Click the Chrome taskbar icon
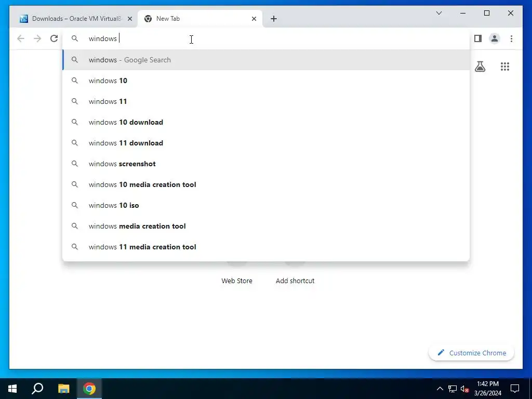Image resolution: width=532 pixels, height=399 pixels. 89,389
